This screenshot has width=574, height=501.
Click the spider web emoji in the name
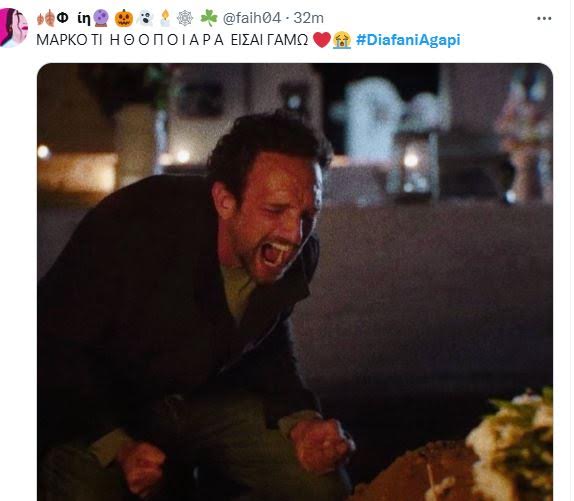(184, 18)
